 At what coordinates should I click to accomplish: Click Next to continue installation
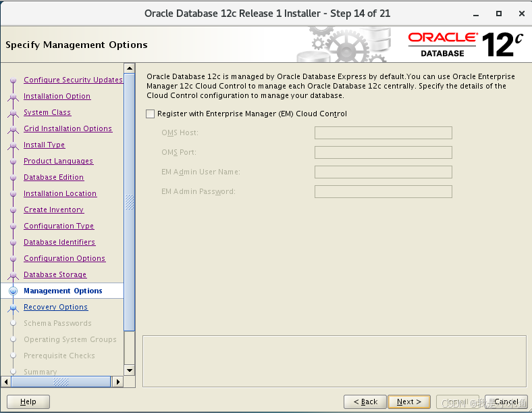[409, 402]
